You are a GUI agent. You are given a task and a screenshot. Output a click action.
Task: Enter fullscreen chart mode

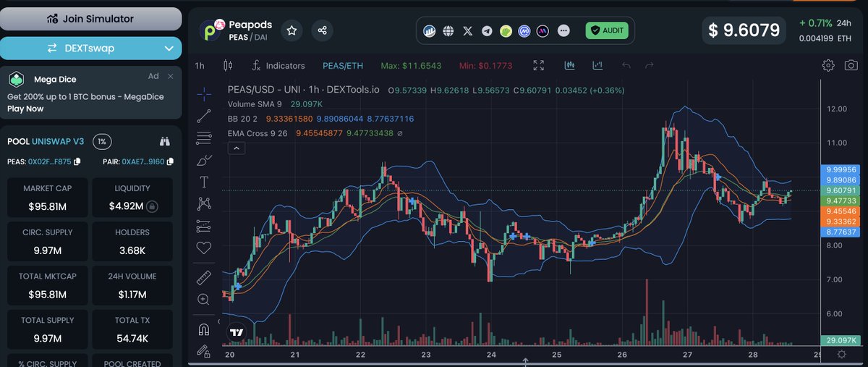539,66
